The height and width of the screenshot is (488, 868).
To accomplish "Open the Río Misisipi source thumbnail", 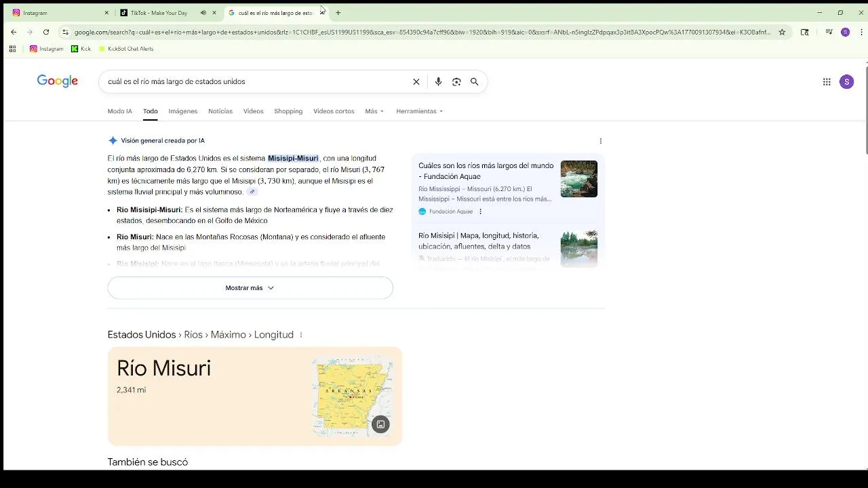I will click(579, 248).
